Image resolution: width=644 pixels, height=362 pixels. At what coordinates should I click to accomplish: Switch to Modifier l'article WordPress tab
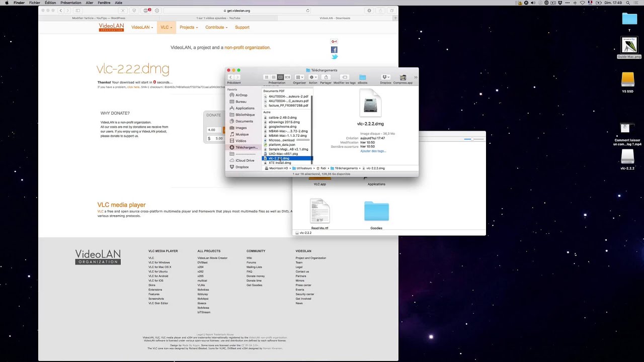coord(99,18)
